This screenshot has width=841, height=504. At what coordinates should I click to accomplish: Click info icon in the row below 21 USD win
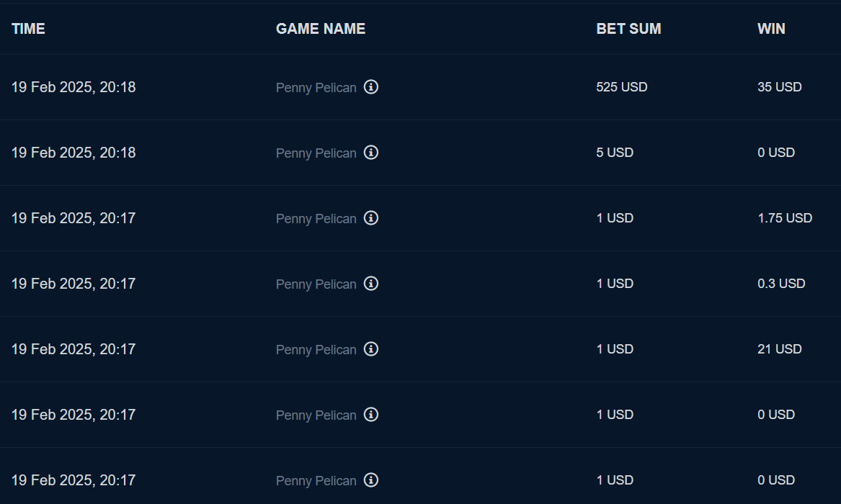click(x=371, y=415)
